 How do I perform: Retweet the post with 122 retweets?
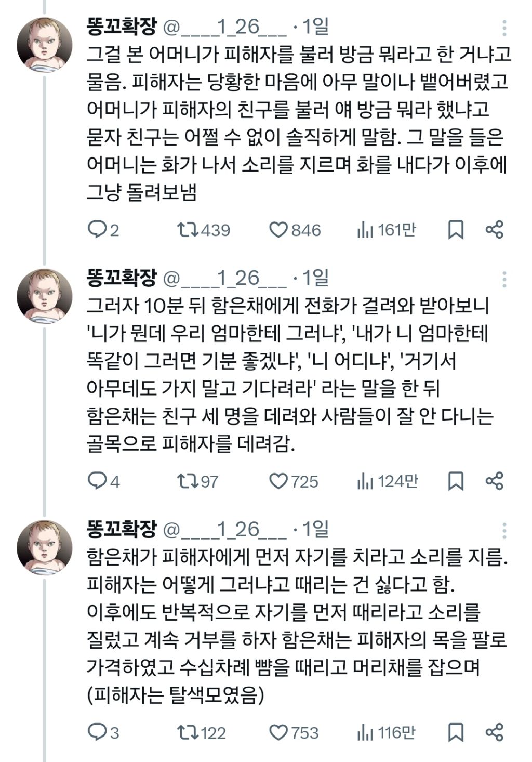187,733
